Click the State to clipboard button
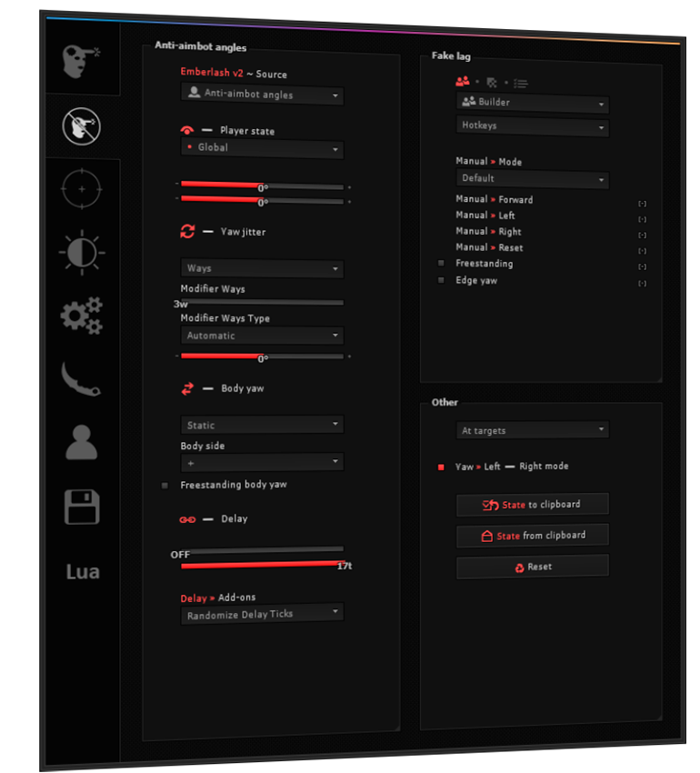The width and height of the screenshot is (700, 773). 532,505
